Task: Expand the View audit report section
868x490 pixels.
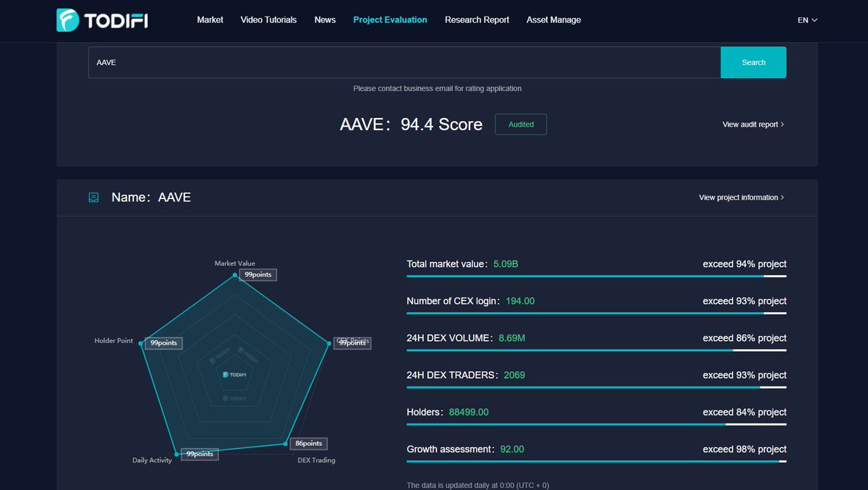Action: [752, 124]
